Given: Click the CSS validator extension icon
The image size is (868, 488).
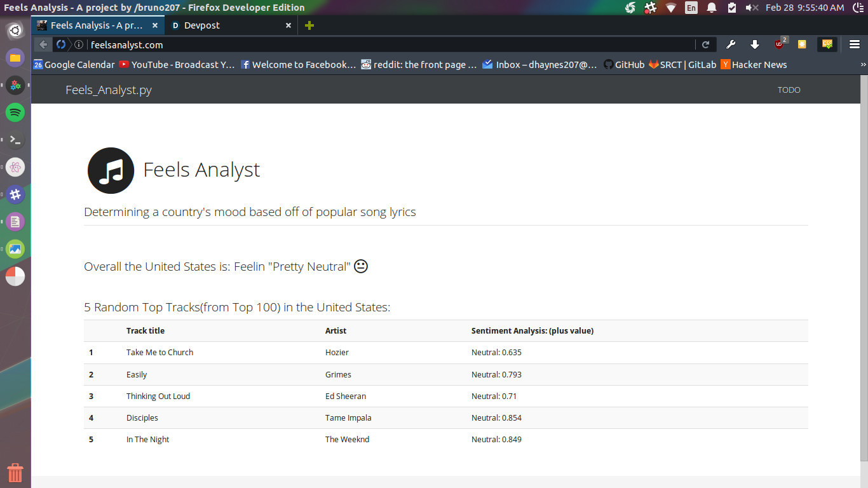Looking at the screenshot, I should click(x=827, y=44).
